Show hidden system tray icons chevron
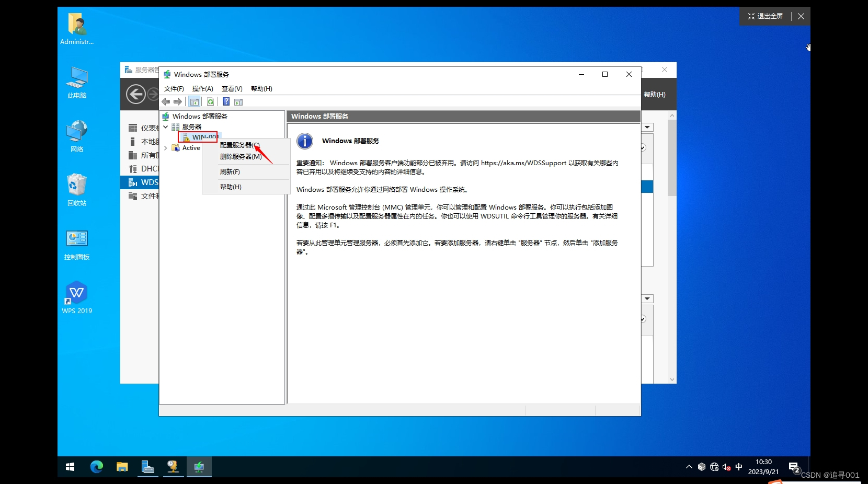The height and width of the screenshot is (484, 868). [689, 467]
